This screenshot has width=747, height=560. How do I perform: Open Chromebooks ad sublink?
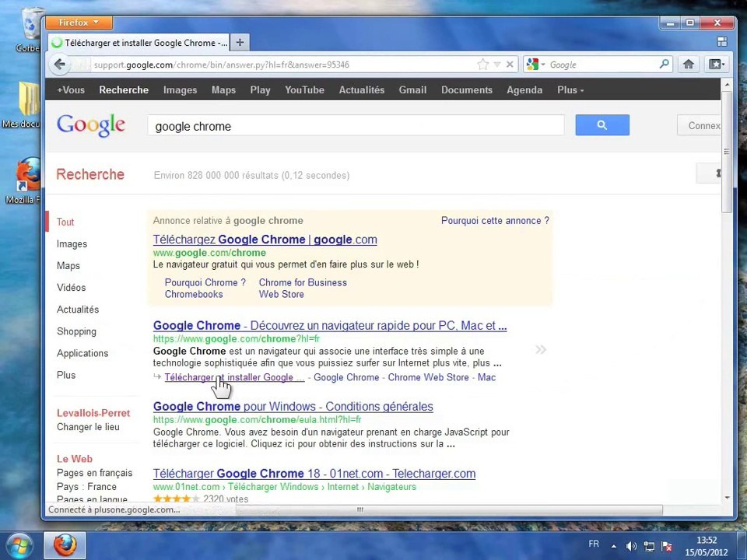pos(194,294)
